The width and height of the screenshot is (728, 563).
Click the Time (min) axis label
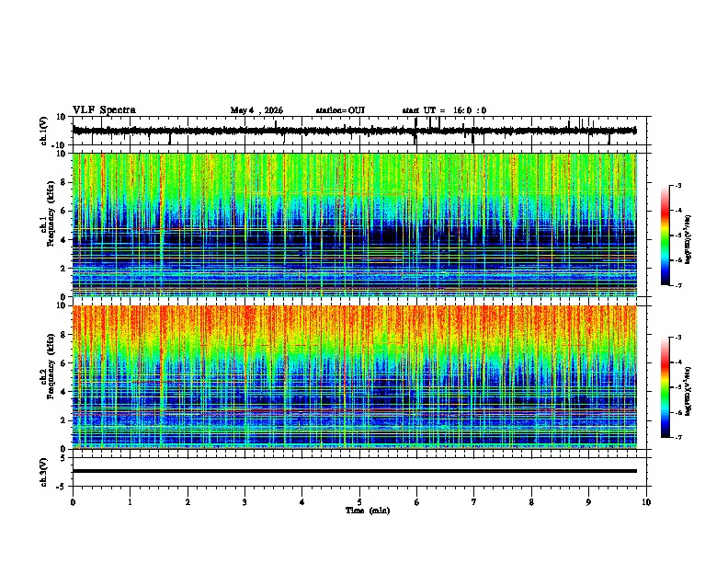click(368, 511)
